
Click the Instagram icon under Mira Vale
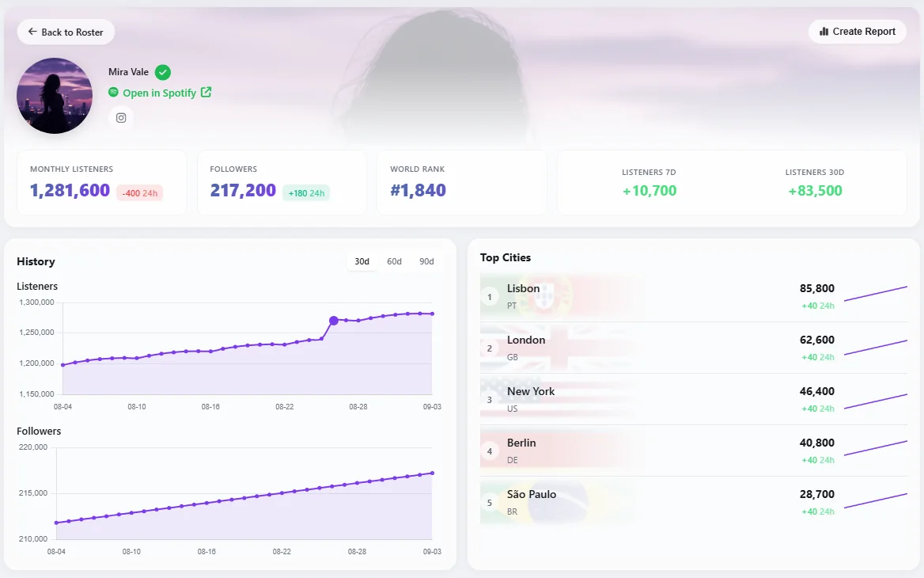click(121, 118)
